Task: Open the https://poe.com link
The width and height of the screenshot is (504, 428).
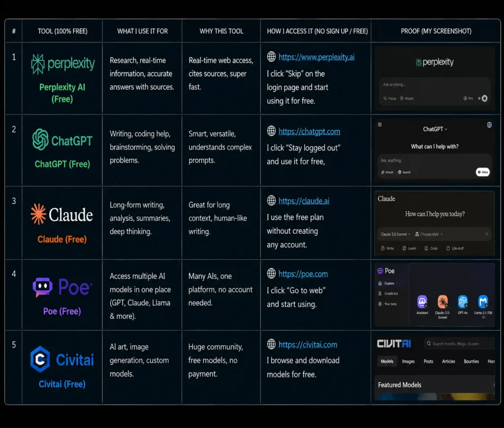Action: [303, 274]
